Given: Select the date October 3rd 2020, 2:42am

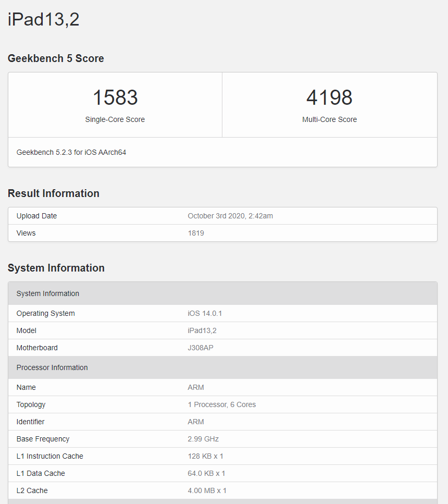Looking at the screenshot, I should [230, 216].
